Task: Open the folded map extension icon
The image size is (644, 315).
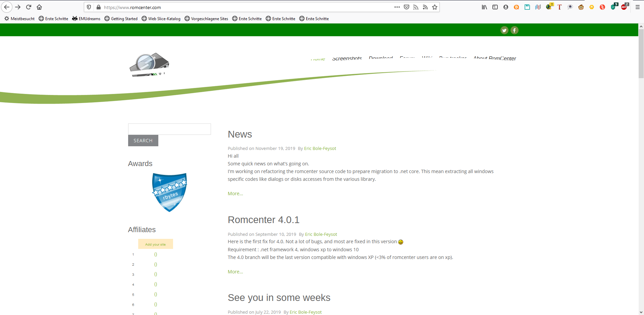Action: [x=538, y=7]
